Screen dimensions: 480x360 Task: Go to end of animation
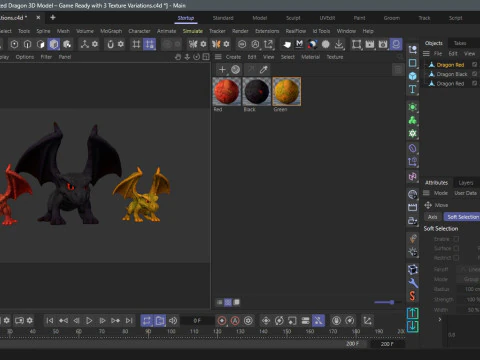[x=129, y=321]
